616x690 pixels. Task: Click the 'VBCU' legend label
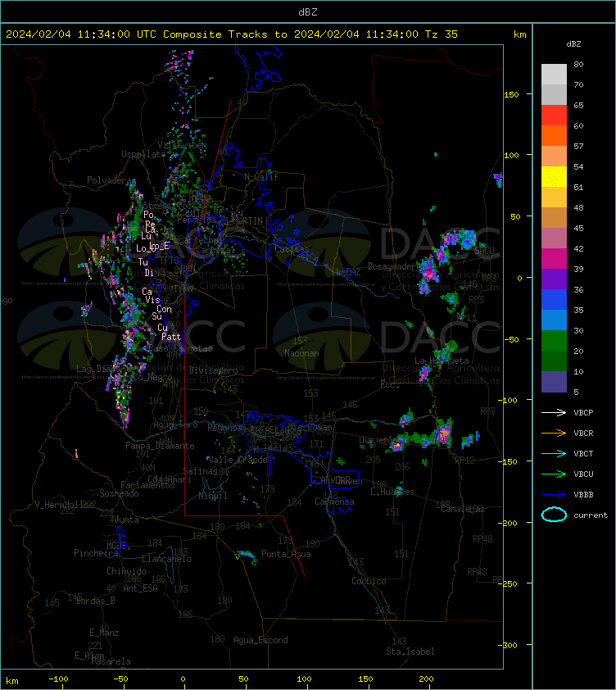583,474
